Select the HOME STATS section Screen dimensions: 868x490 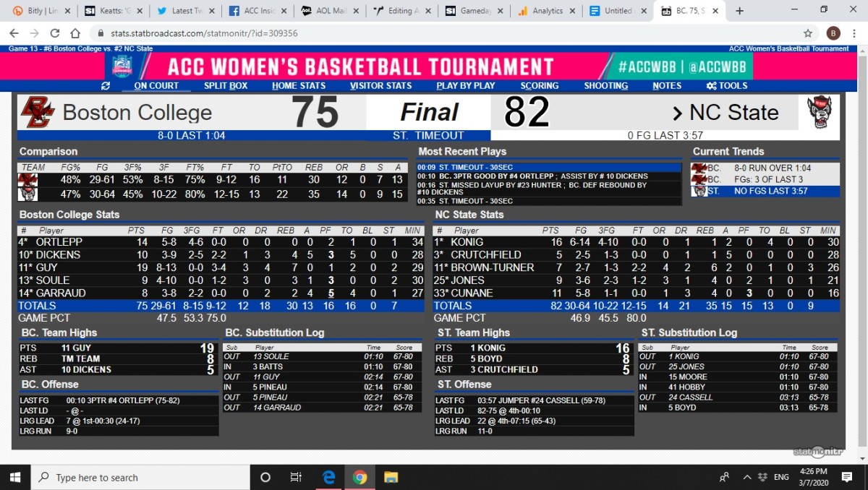click(x=299, y=85)
